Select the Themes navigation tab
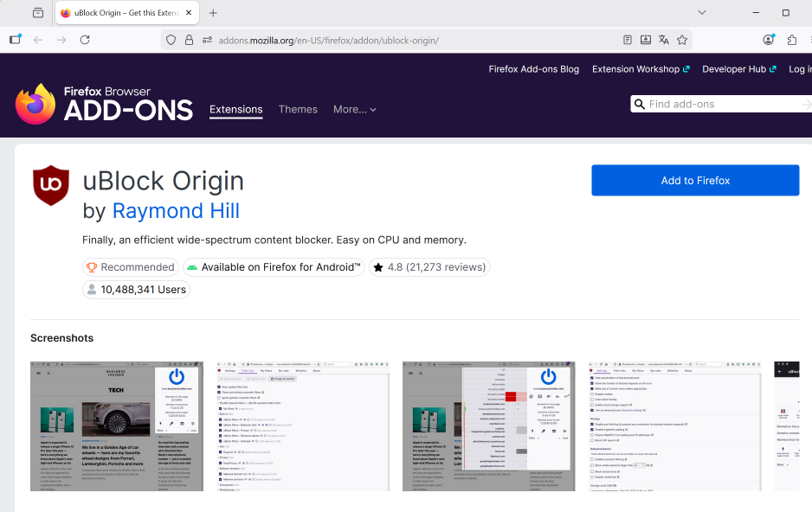Screen dimensions: 812x512 coord(298,110)
